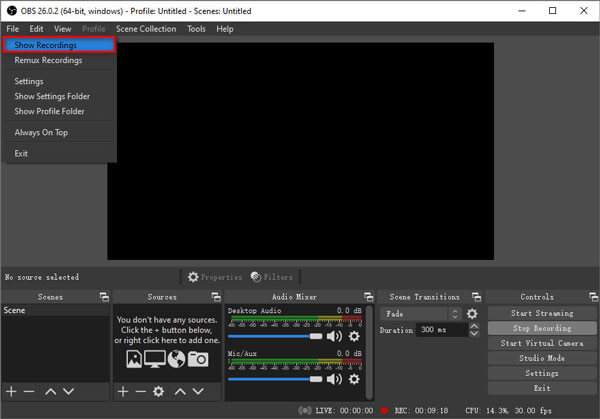Pop out the Controls dock
This screenshot has width=600, height=419.
[593, 297]
